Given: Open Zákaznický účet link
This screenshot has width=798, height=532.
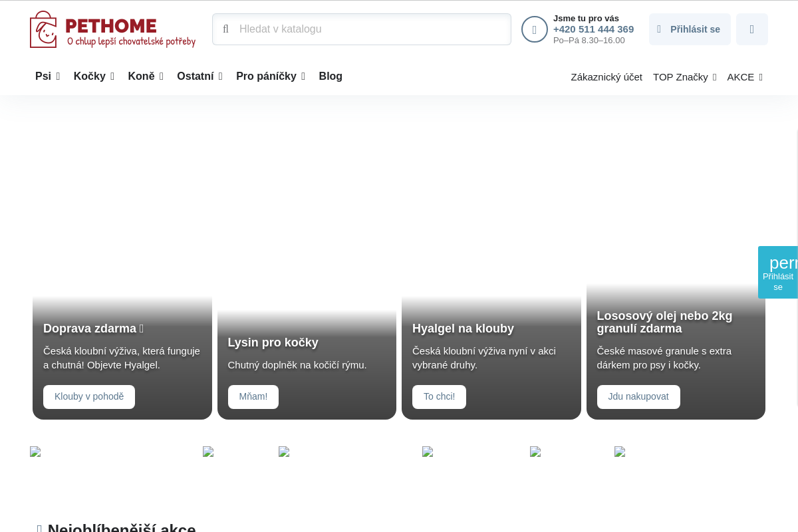Looking at the screenshot, I should (x=606, y=77).
